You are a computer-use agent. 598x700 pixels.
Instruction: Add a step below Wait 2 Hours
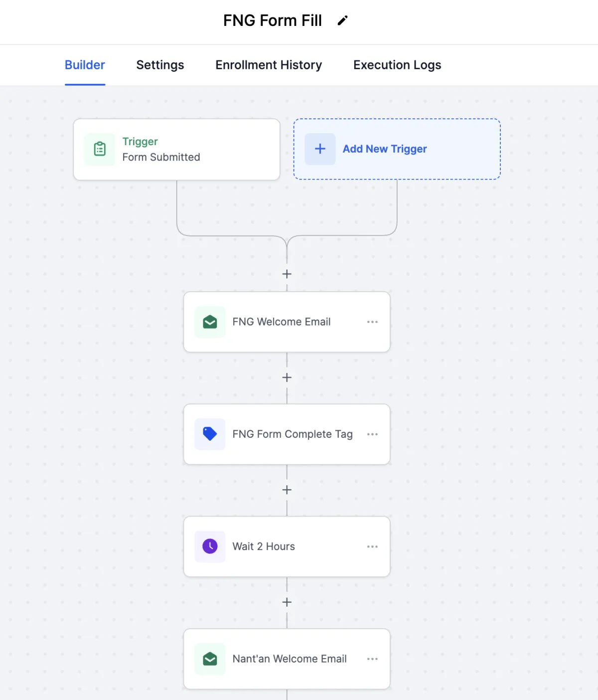(287, 602)
